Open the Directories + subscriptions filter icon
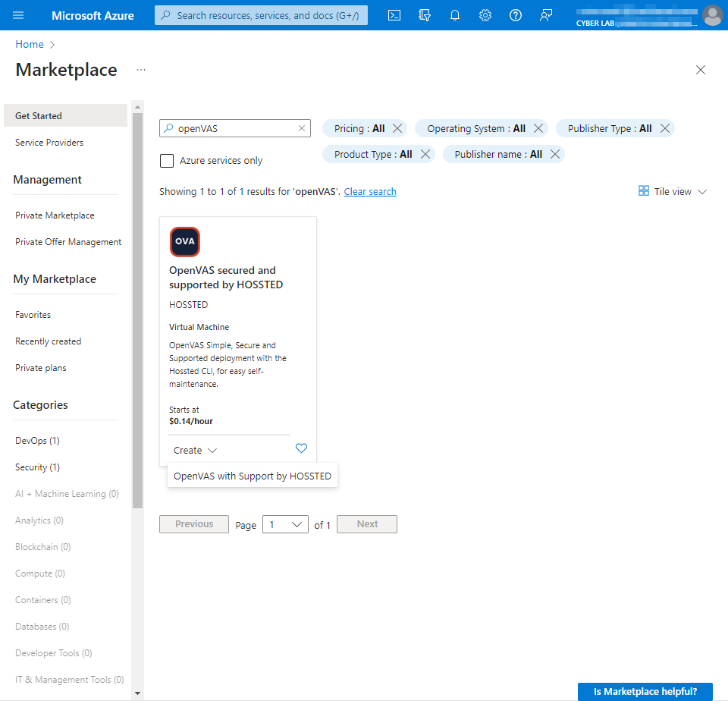Image resolution: width=728 pixels, height=701 pixels. click(425, 15)
